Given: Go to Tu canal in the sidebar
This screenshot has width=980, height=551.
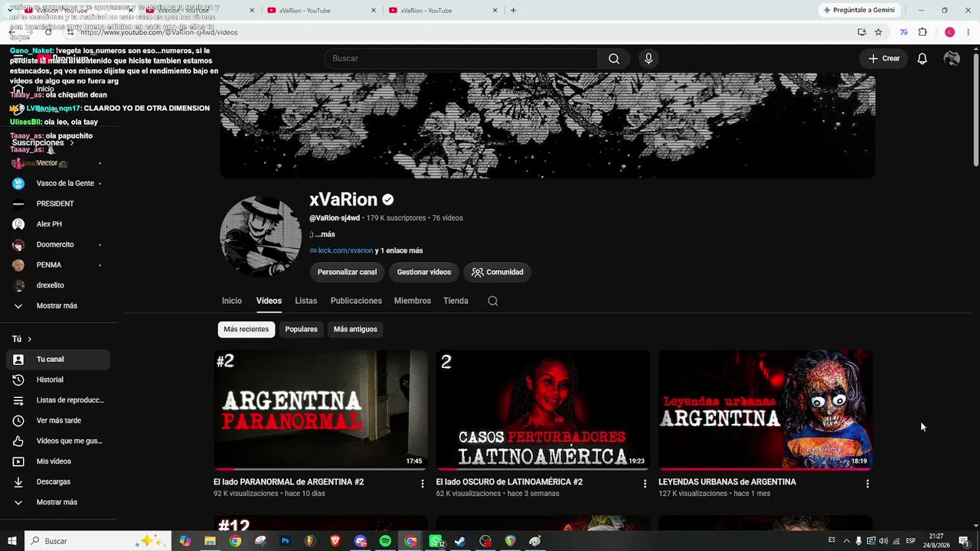Looking at the screenshot, I should [x=58, y=359].
